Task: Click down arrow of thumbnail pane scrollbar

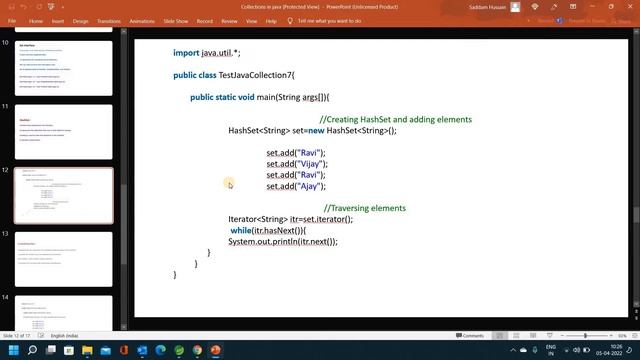Action: tap(124, 327)
